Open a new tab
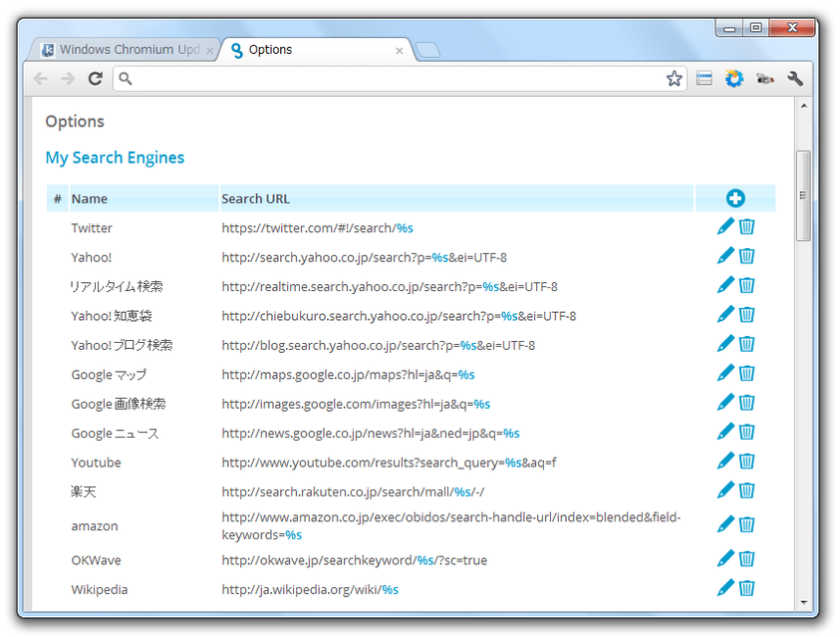This screenshot has width=840, height=637. pyautogui.click(x=428, y=51)
